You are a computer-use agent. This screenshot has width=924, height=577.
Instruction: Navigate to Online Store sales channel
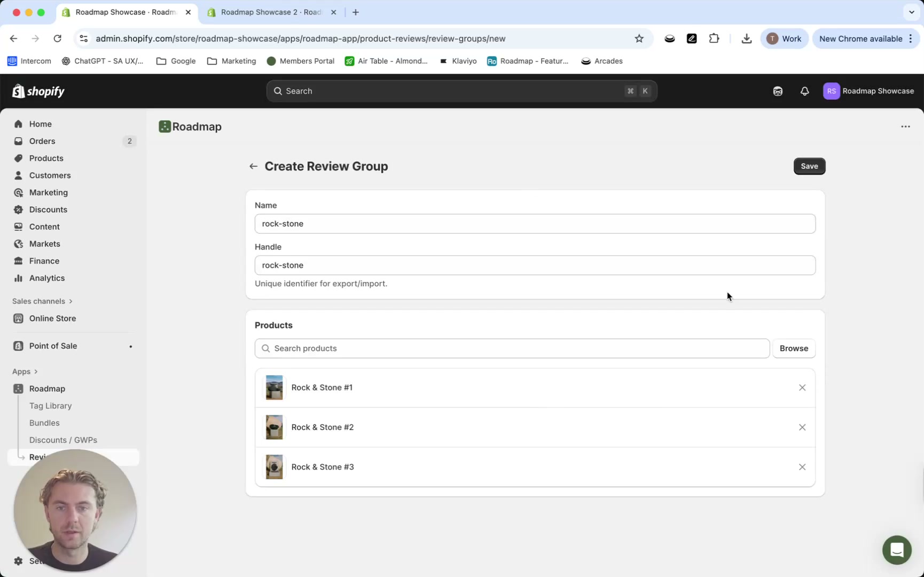[52, 318]
